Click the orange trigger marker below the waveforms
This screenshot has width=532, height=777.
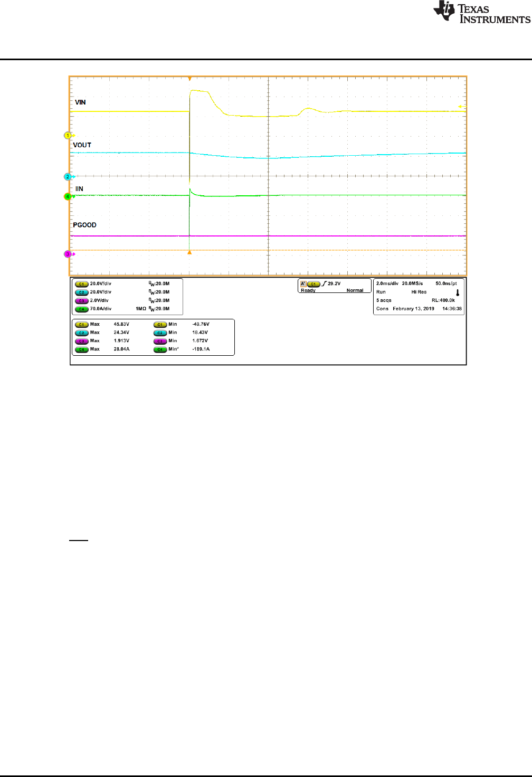(x=189, y=253)
